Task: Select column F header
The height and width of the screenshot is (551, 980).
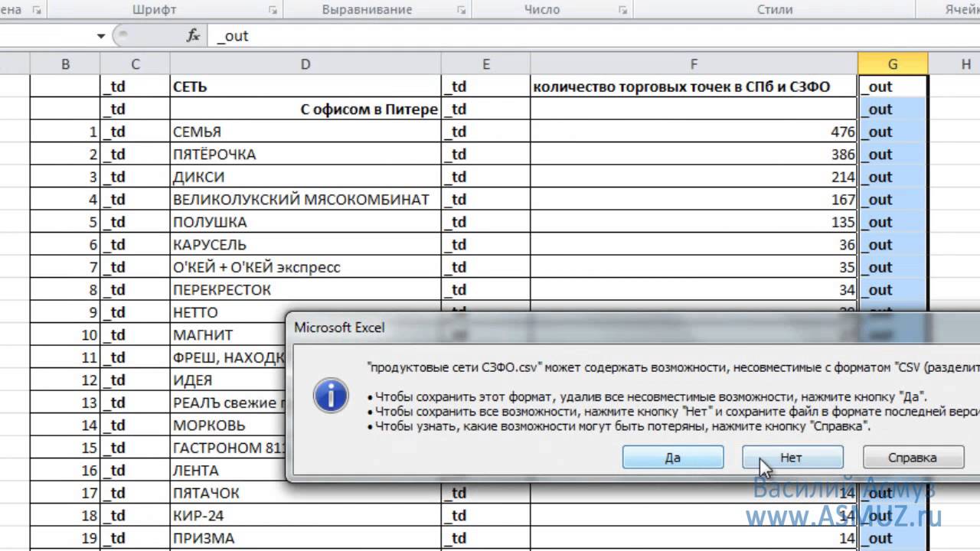Action: point(694,64)
